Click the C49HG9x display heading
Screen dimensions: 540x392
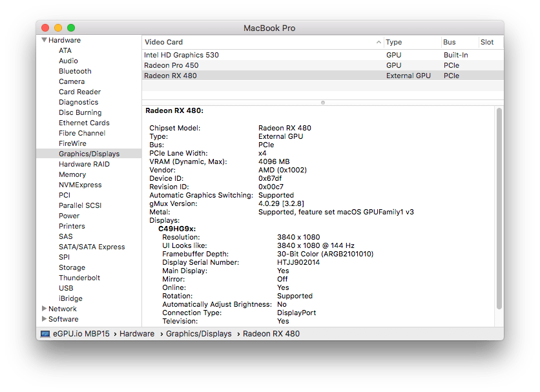point(177,229)
